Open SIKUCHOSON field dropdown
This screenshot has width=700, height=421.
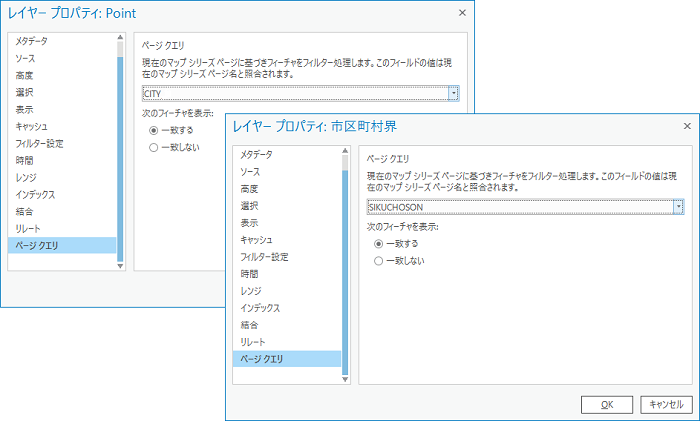[x=679, y=207]
